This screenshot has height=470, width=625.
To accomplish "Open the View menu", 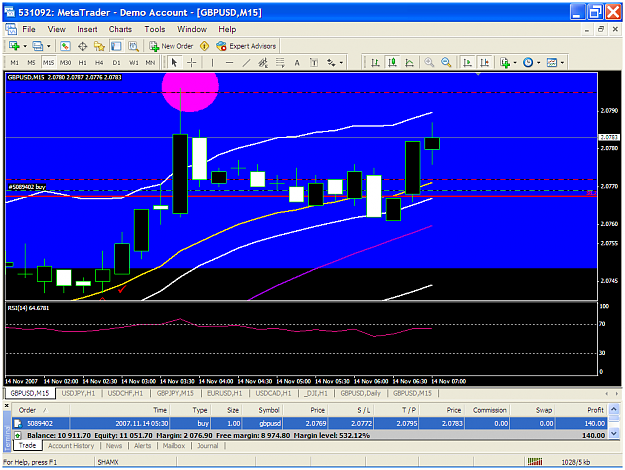I will coord(57,29).
